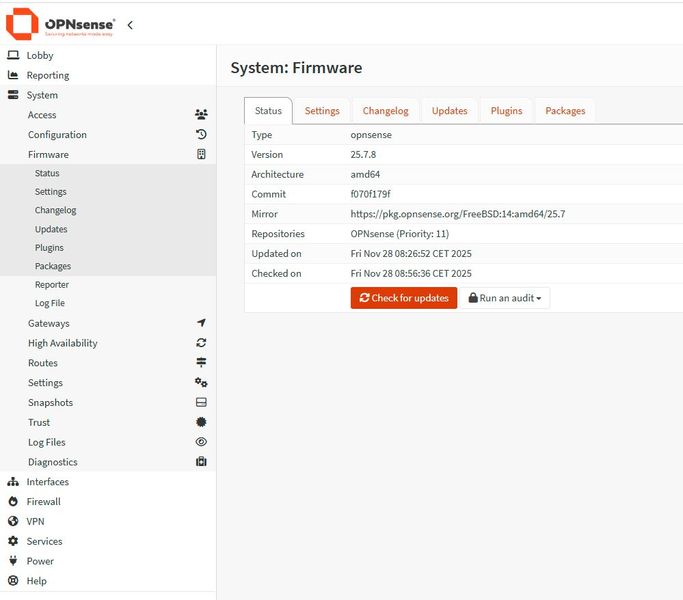Click the Gateways arrow icon
The width and height of the screenshot is (683, 600).
click(201, 323)
